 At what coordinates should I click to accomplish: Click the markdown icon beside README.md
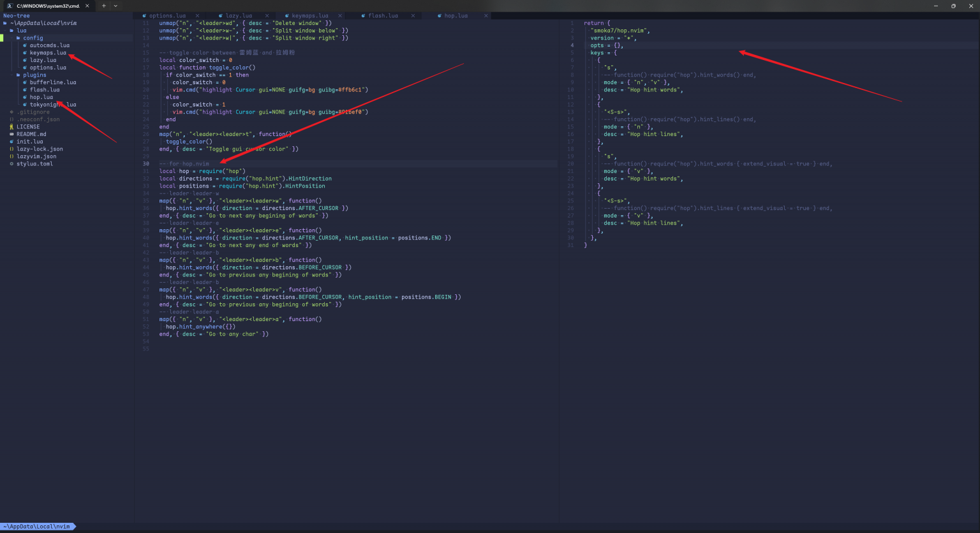point(11,134)
